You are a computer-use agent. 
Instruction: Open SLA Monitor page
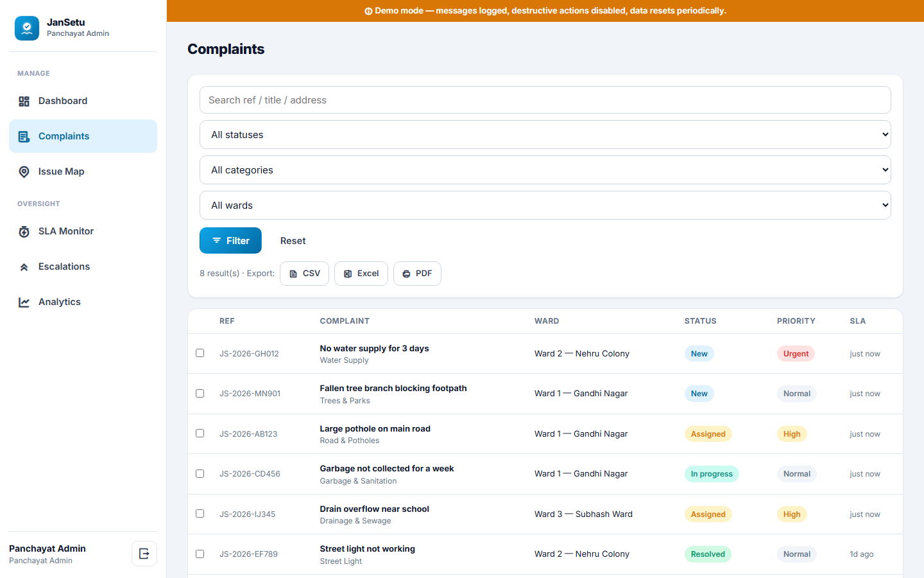tap(83, 231)
